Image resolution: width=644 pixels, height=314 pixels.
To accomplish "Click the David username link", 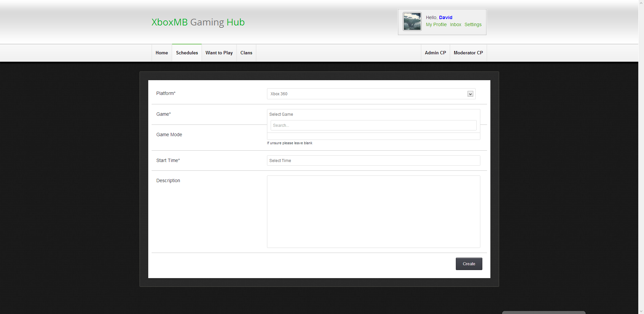I will coord(445,17).
